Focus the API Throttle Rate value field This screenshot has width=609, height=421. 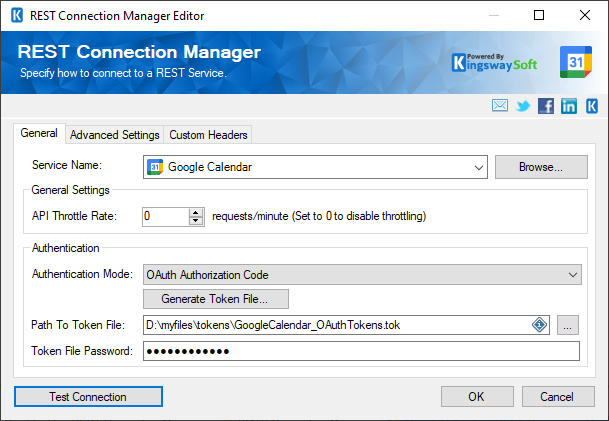click(166, 216)
